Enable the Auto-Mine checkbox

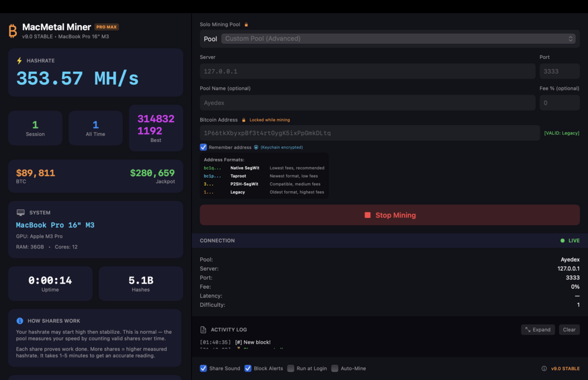[x=335, y=368]
